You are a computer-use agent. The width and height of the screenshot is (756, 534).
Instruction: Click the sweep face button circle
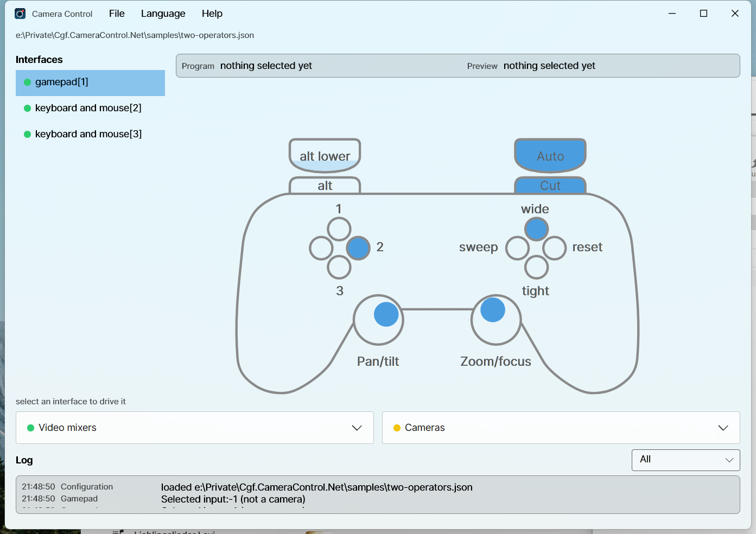[517, 248]
